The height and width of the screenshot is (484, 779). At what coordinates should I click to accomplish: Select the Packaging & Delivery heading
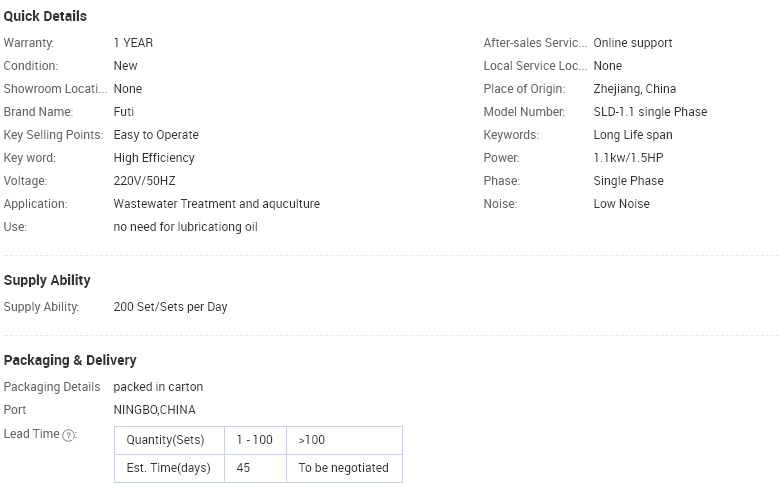[x=70, y=360]
